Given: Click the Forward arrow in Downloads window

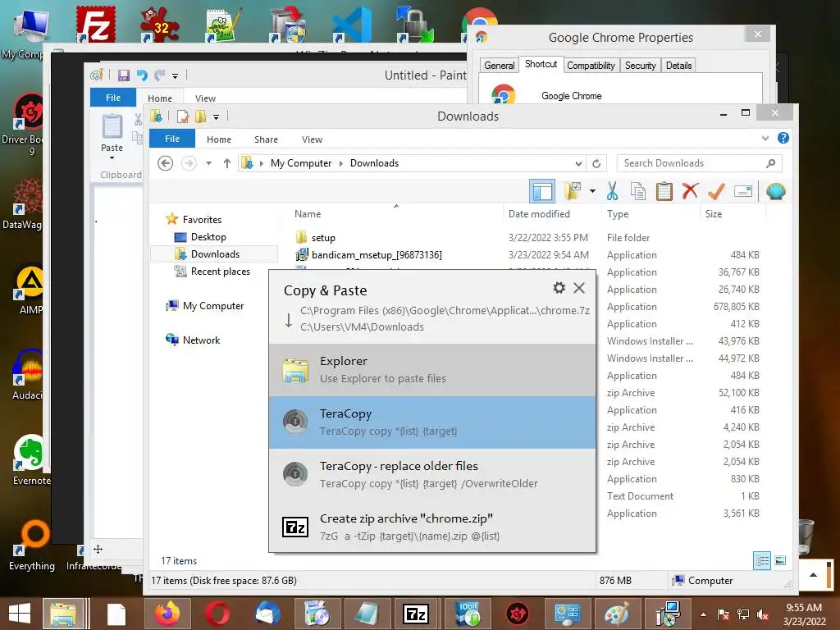Looking at the screenshot, I should (x=189, y=163).
